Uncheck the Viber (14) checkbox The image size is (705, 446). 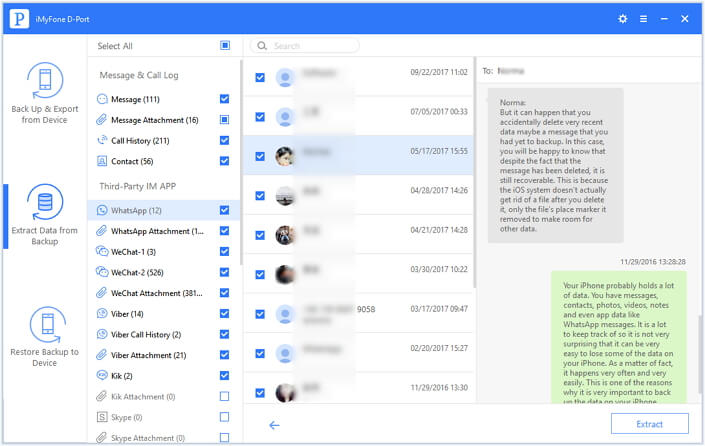click(x=224, y=313)
